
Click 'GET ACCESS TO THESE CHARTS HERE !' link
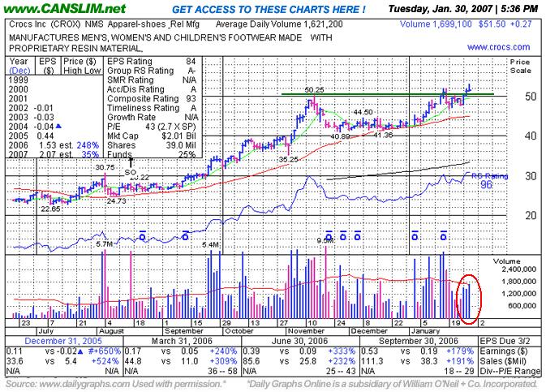[x=269, y=10]
